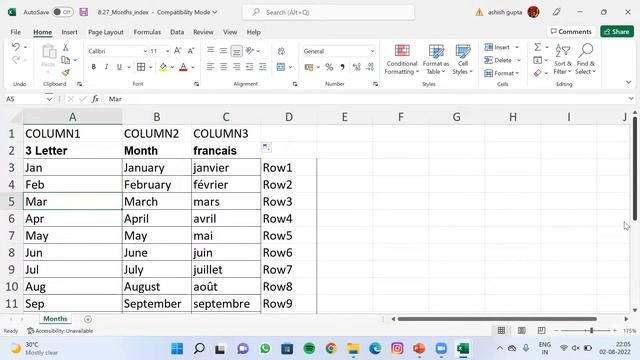Screen dimensions: 640x360
Task: Select Top Align vertical alignment
Action: pos(210,51)
